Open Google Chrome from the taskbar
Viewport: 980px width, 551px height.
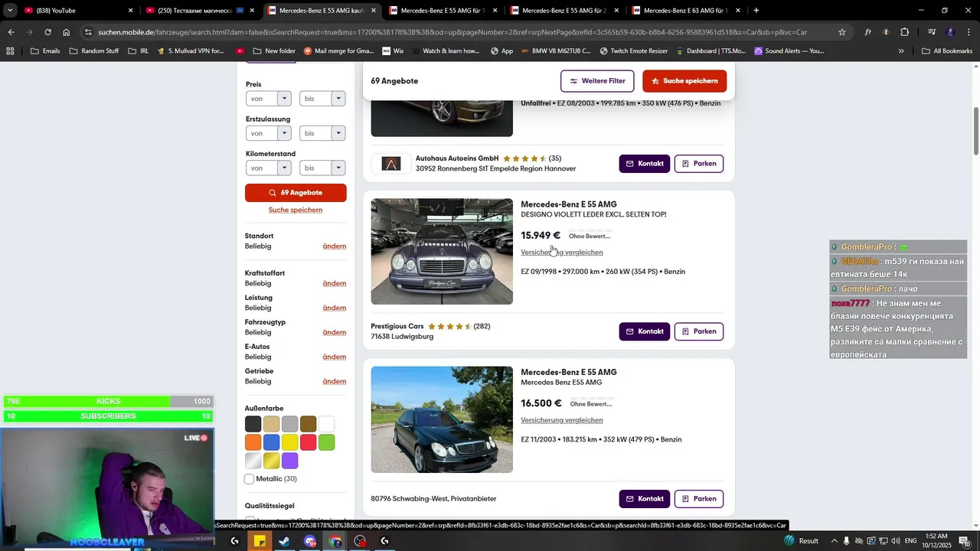pos(335,541)
